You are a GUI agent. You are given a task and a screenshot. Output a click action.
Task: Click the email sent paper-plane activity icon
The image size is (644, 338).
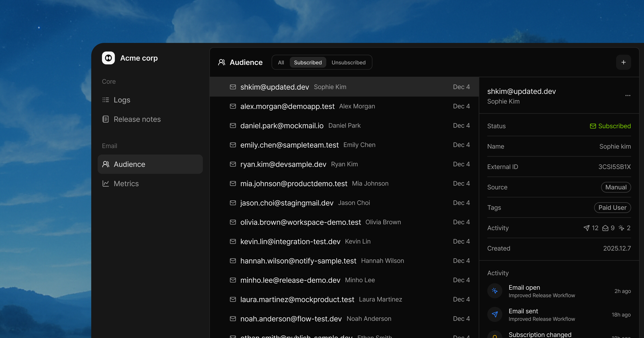coord(494,314)
